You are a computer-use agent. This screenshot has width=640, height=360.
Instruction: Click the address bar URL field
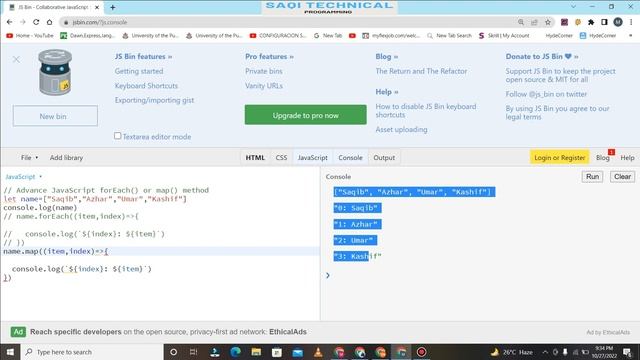click(x=286, y=22)
